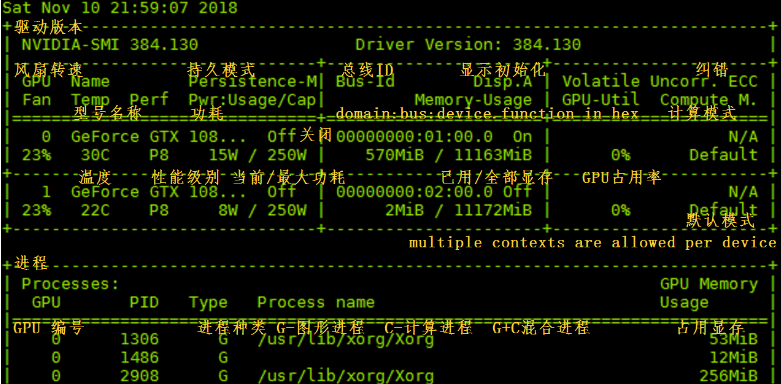The height and width of the screenshot is (384, 781).
Task: Select the Memory-Usage column header
Action: click(x=473, y=100)
